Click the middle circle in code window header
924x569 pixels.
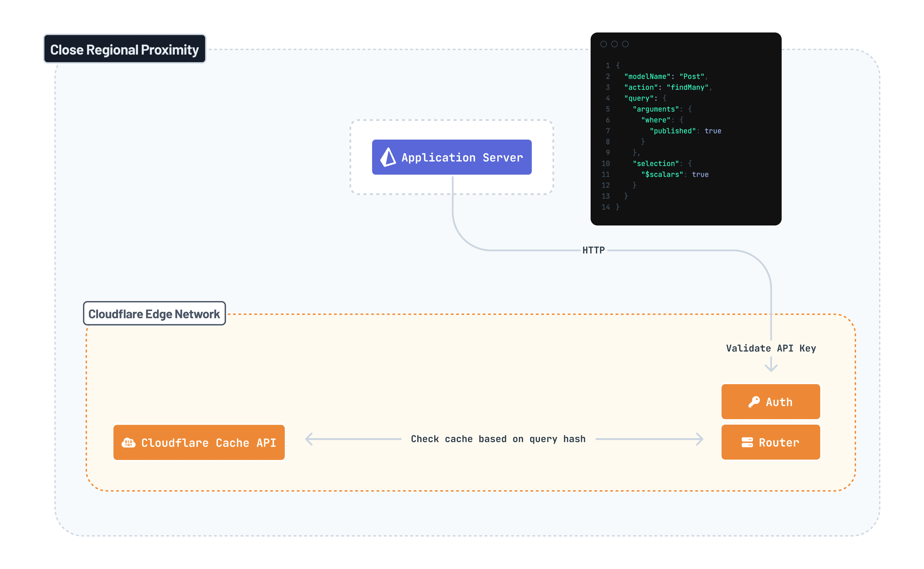(x=614, y=44)
